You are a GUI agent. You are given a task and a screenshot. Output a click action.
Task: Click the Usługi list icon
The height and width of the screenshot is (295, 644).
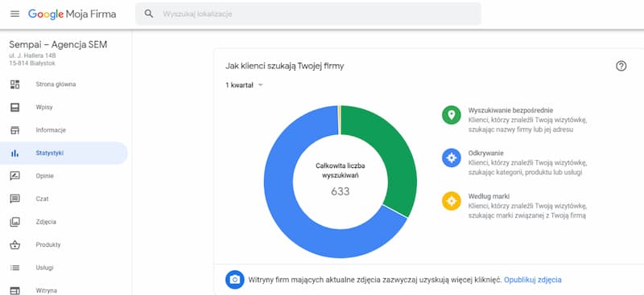tap(14, 268)
